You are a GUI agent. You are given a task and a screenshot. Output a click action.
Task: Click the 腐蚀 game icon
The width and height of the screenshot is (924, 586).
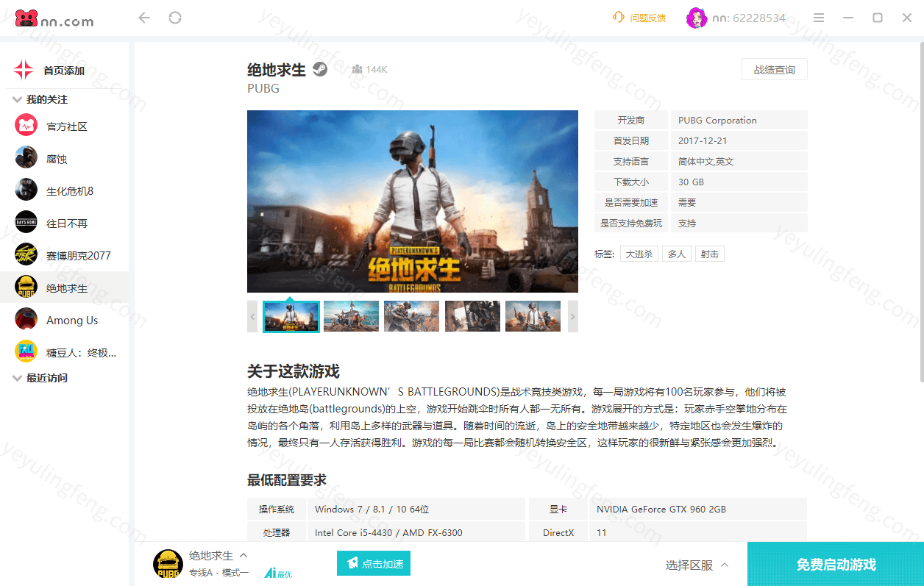click(x=26, y=159)
